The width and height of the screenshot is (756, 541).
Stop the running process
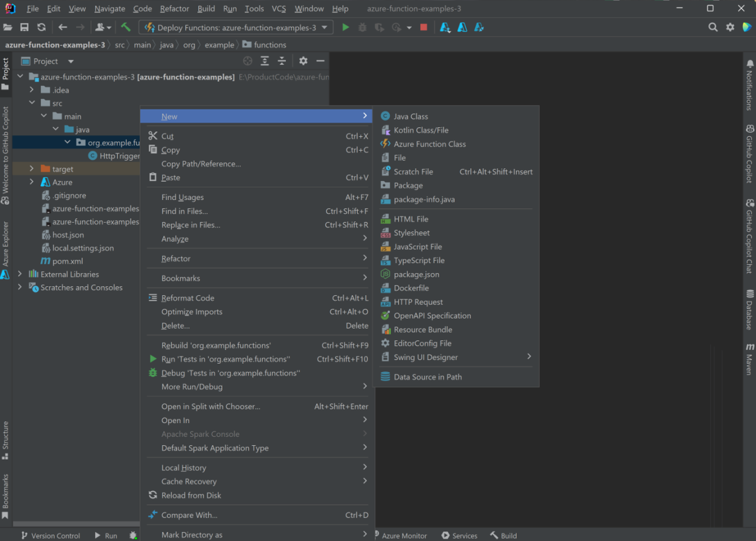[423, 27]
